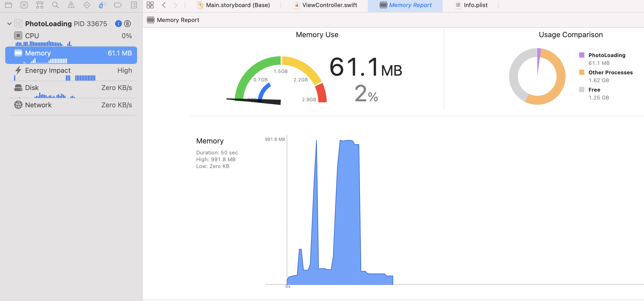Open the Find navigator
644x301 pixels.
(x=55, y=5)
